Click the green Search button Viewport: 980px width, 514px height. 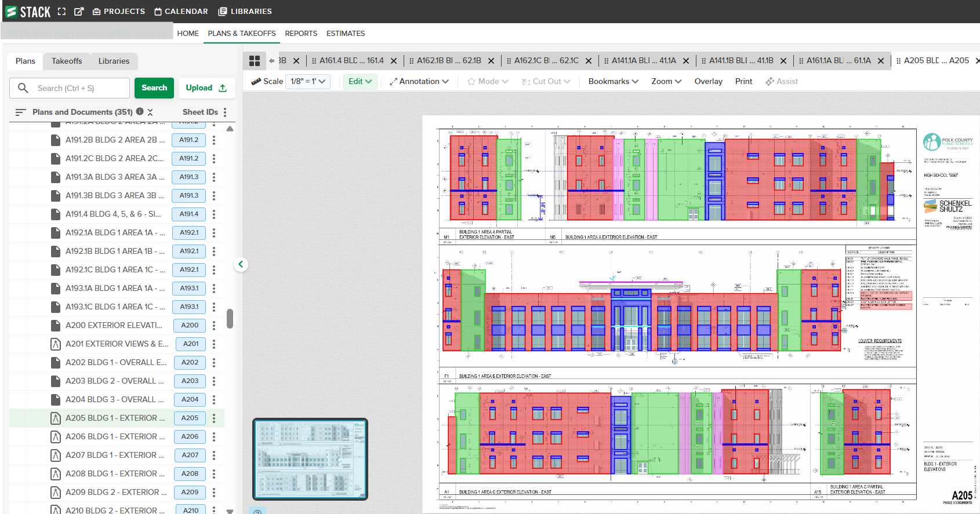(x=154, y=88)
